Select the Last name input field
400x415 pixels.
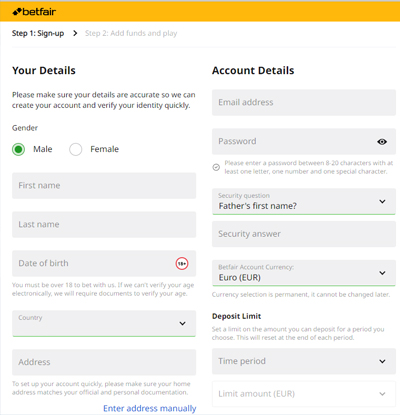(104, 225)
